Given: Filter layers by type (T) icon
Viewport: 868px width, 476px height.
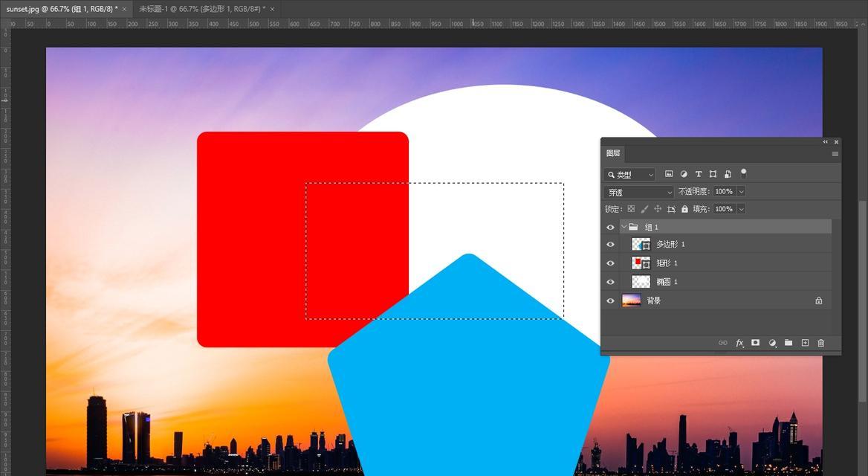Looking at the screenshot, I should (699, 174).
